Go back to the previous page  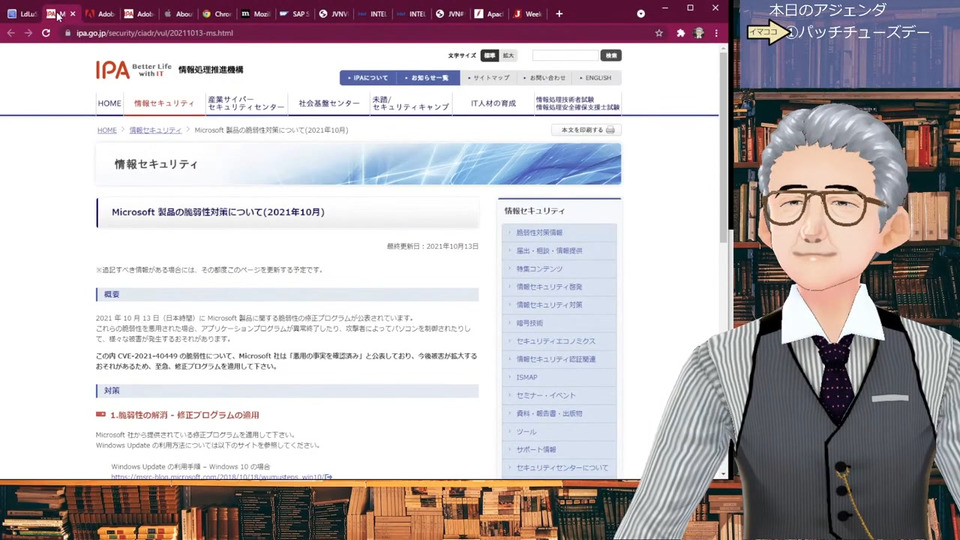pyautogui.click(x=11, y=33)
